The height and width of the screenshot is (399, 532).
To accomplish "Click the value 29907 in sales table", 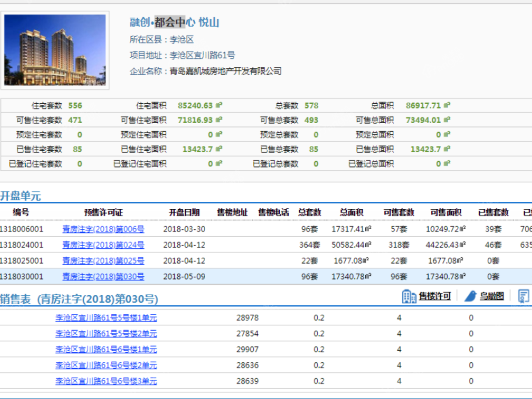I will 247,349.
